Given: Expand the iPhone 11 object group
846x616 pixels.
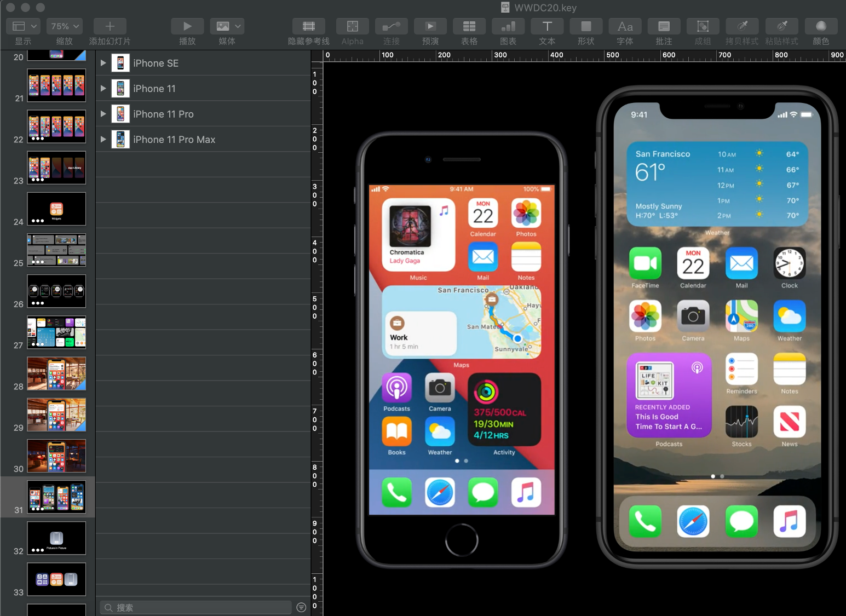Looking at the screenshot, I should (103, 88).
